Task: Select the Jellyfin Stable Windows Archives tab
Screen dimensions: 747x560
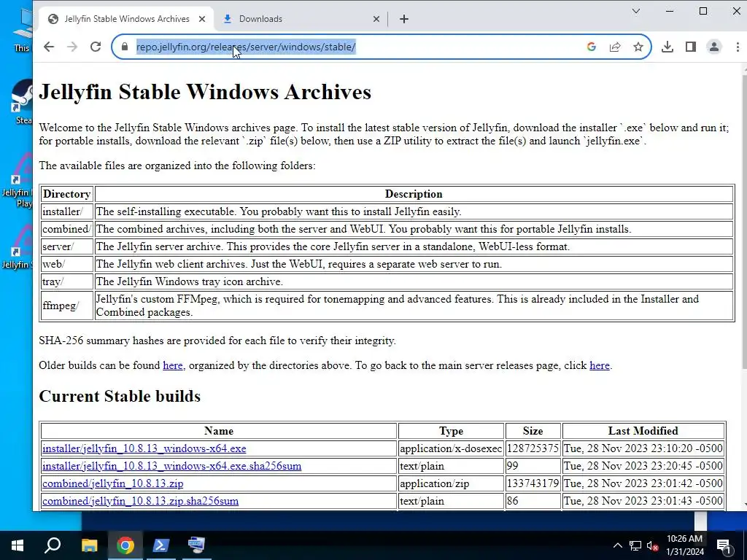Action: point(127,19)
